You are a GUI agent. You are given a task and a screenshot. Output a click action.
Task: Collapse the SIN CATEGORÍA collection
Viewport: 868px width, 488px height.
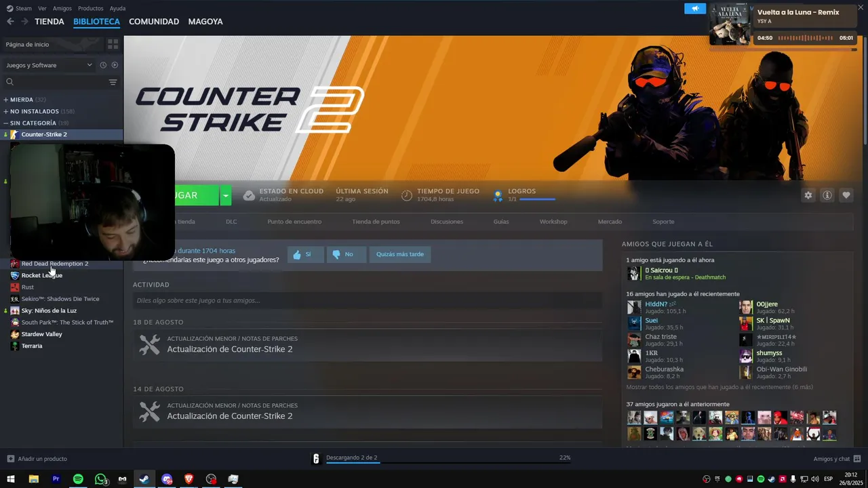pyautogui.click(x=36, y=123)
